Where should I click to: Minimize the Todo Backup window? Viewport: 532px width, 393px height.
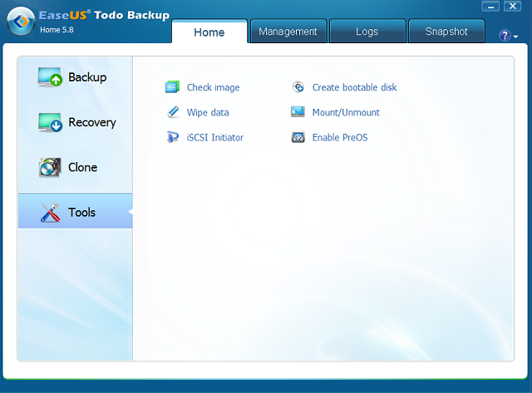[x=490, y=7]
